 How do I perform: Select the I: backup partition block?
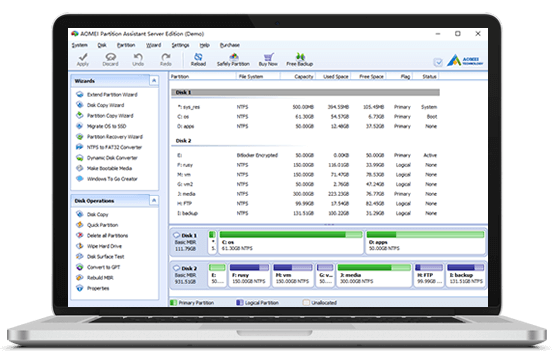(465, 275)
